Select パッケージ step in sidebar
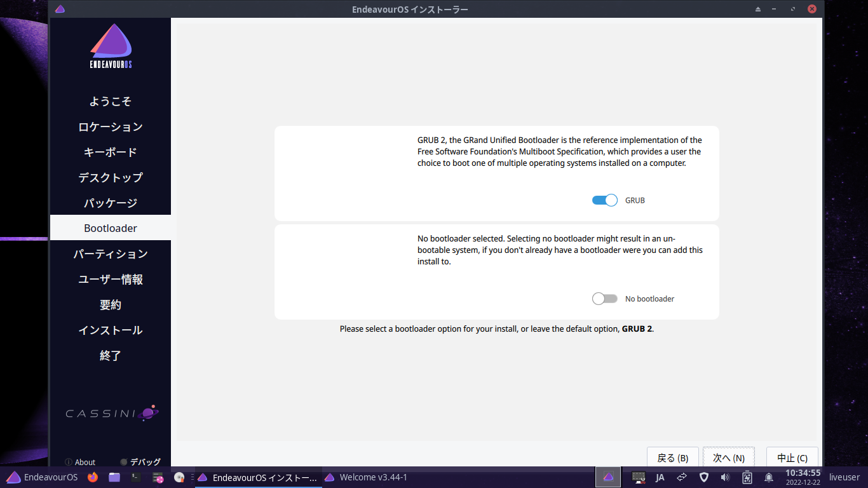 [x=111, y=203]
